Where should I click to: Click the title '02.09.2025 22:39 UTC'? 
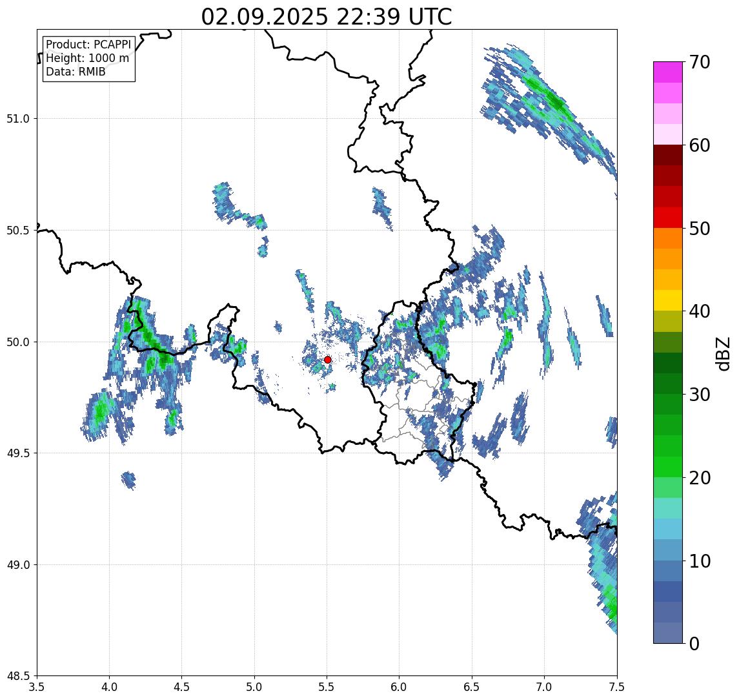click(x=327, y=17)
